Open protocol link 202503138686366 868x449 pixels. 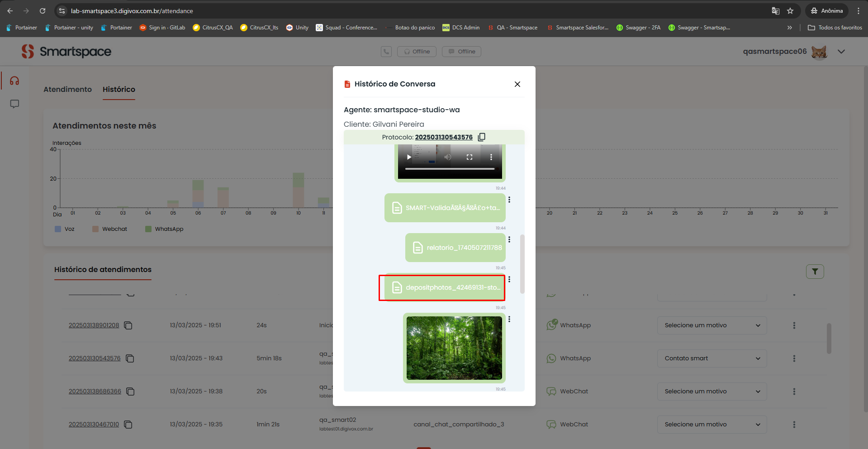(95, 392)
